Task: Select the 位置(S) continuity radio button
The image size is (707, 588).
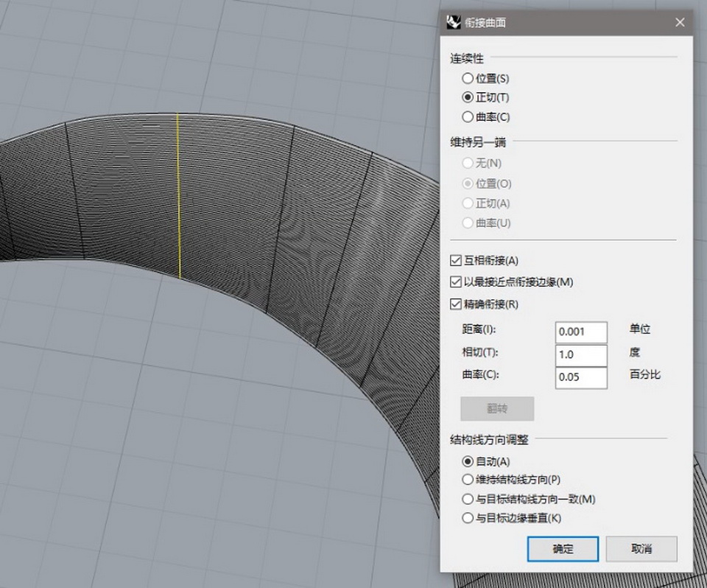Action: 467,78
